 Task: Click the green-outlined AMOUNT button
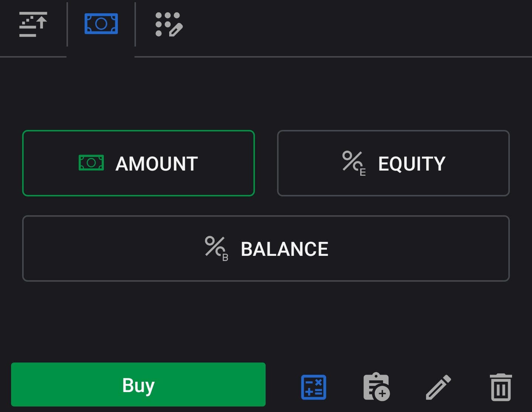139,163
